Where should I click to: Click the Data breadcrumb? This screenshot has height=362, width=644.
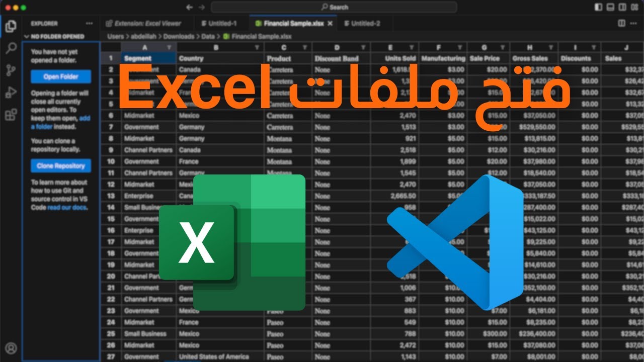click(x=208, y=36)
